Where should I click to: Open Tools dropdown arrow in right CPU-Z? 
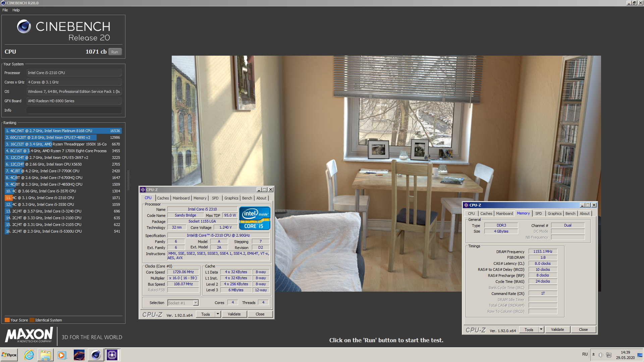coord(541,329)
